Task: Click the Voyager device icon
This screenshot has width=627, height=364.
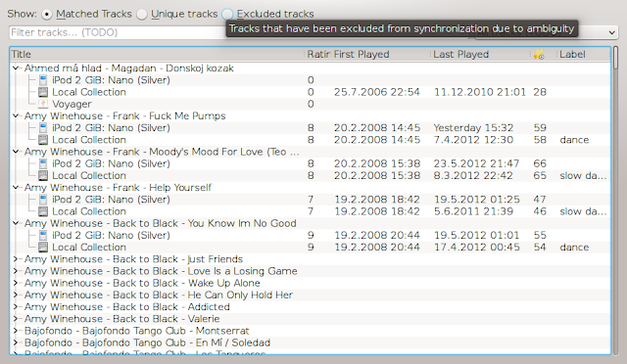Action: pyautogui.click(x=43, y=105)
